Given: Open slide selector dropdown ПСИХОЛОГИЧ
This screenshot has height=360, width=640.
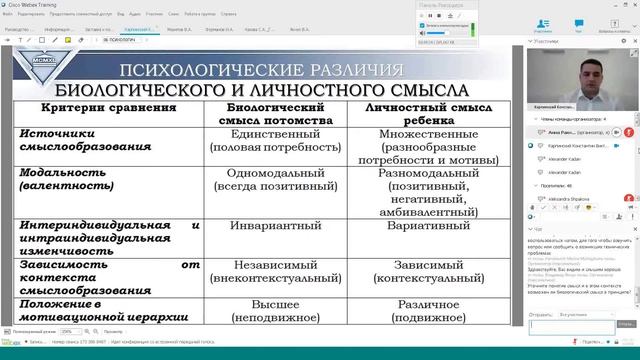Looking at the screenshot, I should coord(122,40).
